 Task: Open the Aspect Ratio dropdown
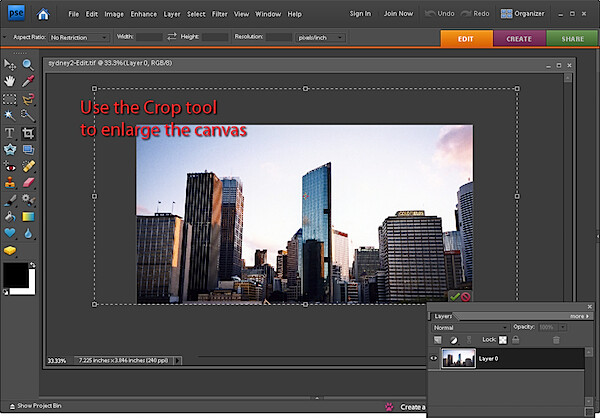[x=79, y=38]
